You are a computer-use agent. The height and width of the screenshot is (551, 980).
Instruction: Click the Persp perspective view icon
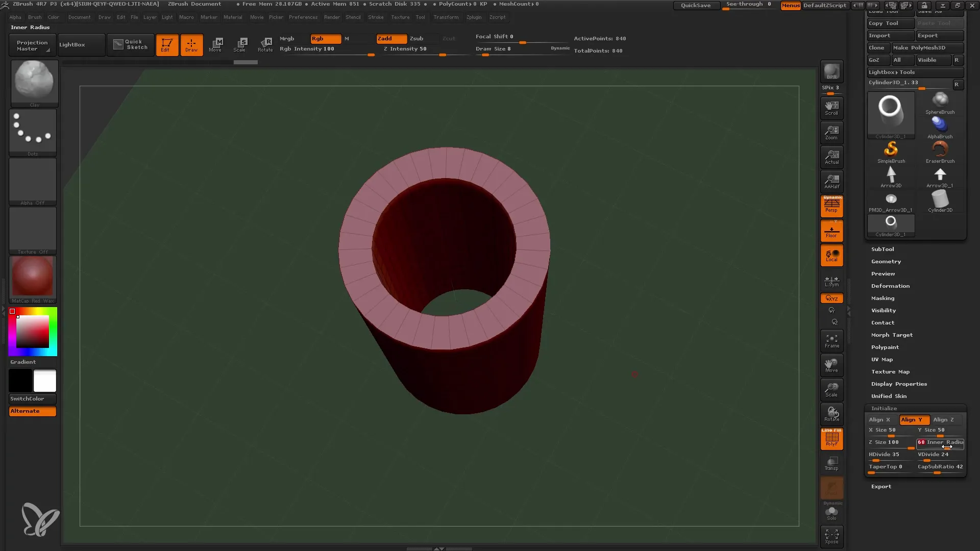pos(832,206)
